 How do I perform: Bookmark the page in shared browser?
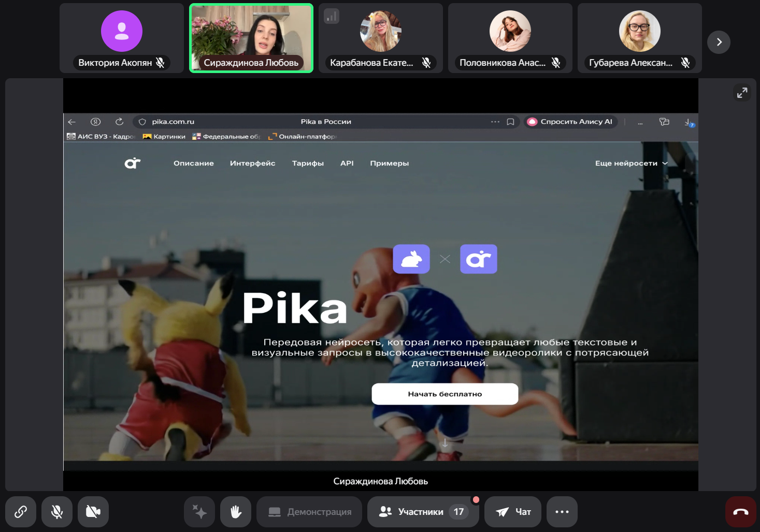point(510,122)
